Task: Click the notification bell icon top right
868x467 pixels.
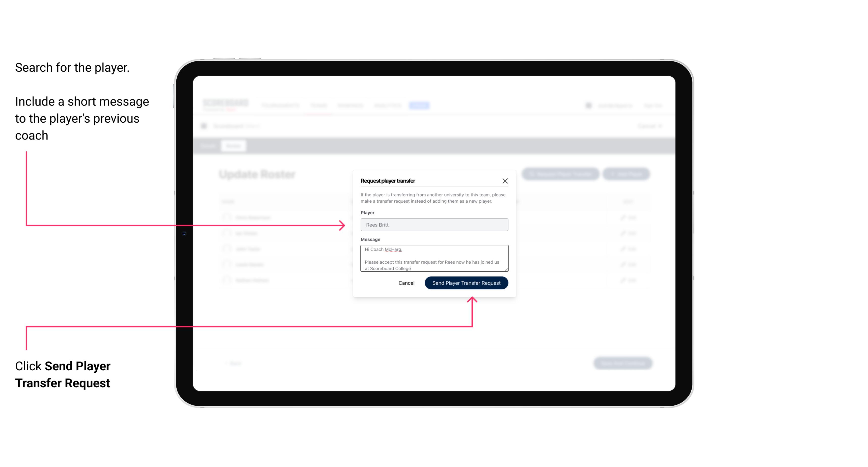Action: 588,105
